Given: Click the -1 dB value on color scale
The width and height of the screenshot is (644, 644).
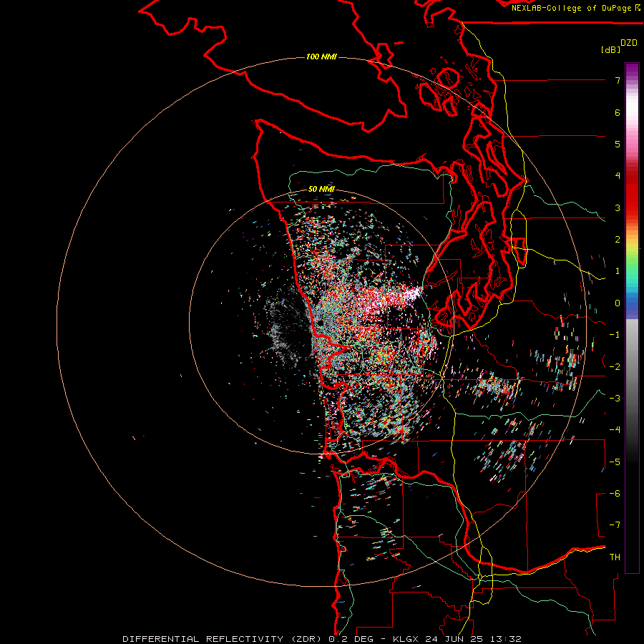Looking at the screenshot, I should [x=615, y=335].
